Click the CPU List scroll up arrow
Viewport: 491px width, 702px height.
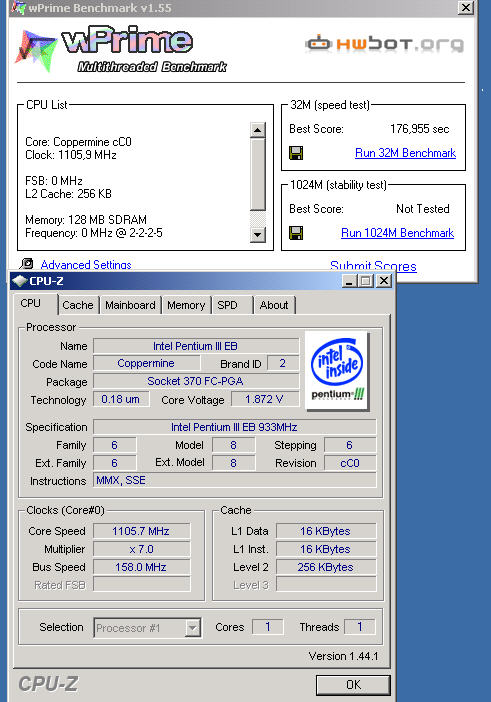tap(257, 130)
